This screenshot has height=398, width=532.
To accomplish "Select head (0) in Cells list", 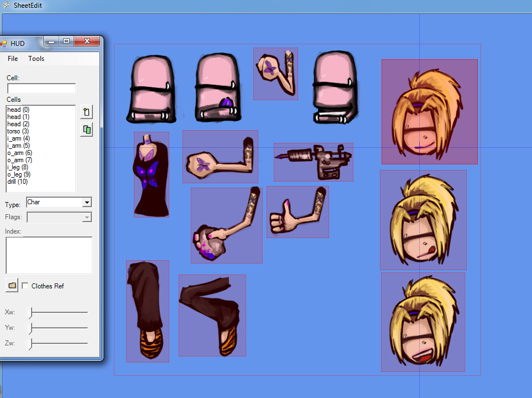I will (18, 110).
